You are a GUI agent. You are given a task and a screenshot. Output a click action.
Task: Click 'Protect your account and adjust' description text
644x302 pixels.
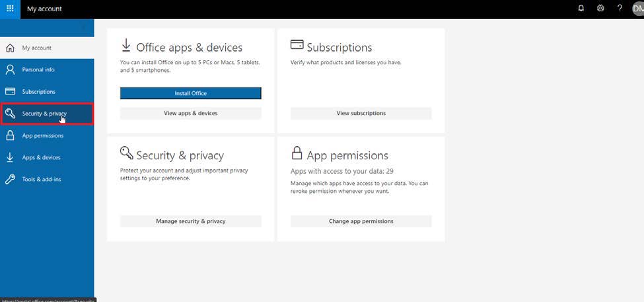tap(184, 174)
